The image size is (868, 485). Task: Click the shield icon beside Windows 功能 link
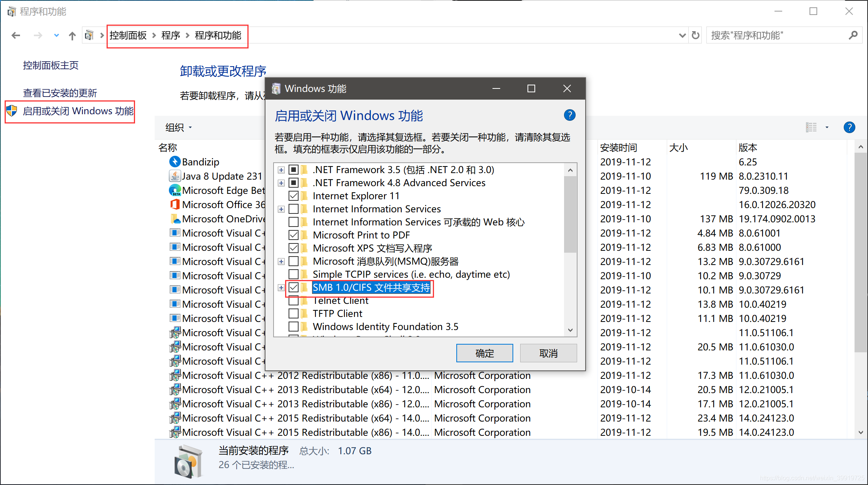(x=12, y=111)
